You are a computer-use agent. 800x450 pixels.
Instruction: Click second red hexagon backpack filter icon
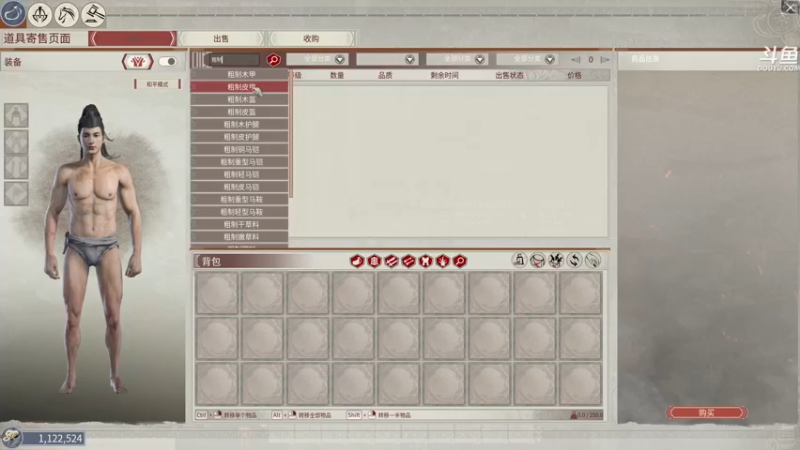[374, 261]
